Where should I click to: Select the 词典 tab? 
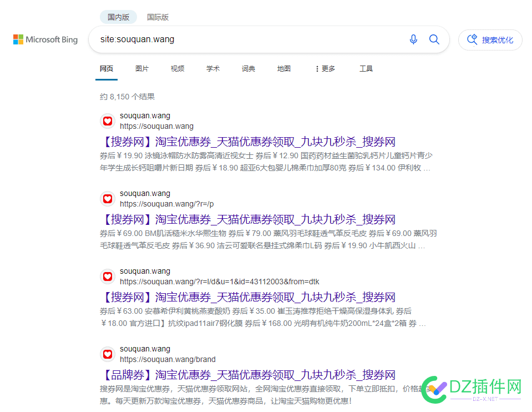(249, 69)
